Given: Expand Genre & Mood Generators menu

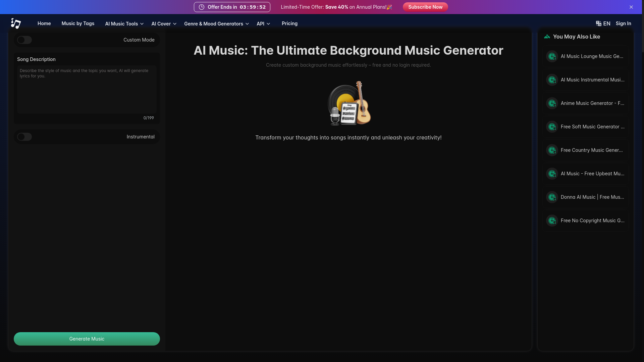Looking at the screenshot, I should 216,24.
